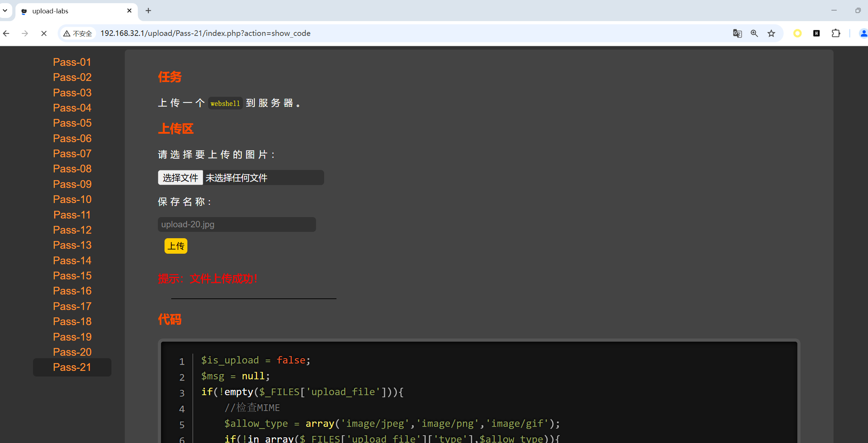Viewport: 868px width, 443px height.
Task: Open Pass-20 in the sidebar
Action: click(x=72, y=352)
